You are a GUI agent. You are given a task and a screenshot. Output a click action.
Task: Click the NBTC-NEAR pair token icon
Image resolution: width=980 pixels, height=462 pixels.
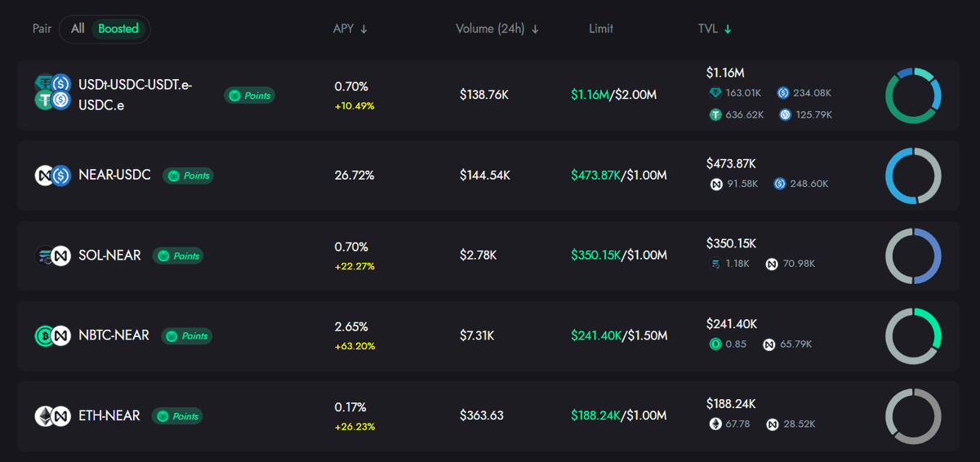53,335
